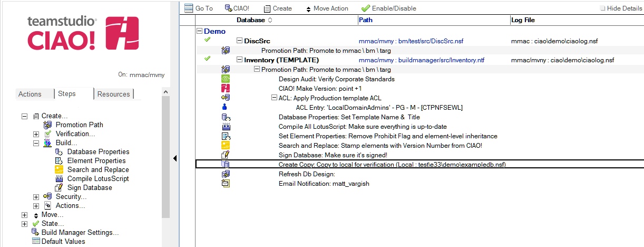Click the Database Properties icon in the Steps tree
Screen dimensions: 644x247
point(58,152)
